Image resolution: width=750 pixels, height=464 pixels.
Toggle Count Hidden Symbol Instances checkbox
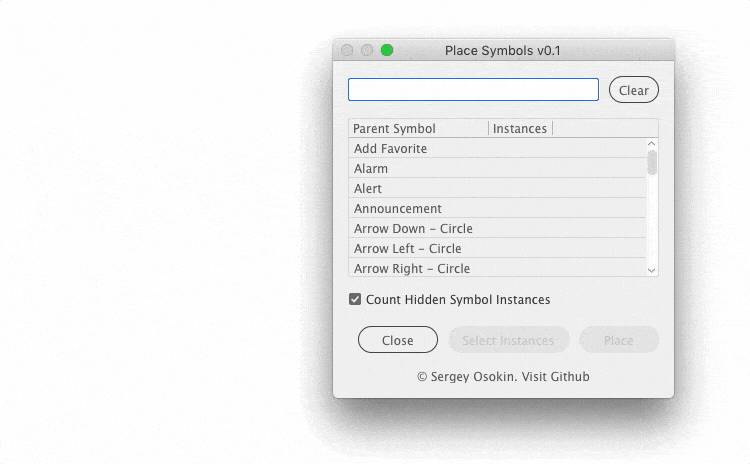355,299
